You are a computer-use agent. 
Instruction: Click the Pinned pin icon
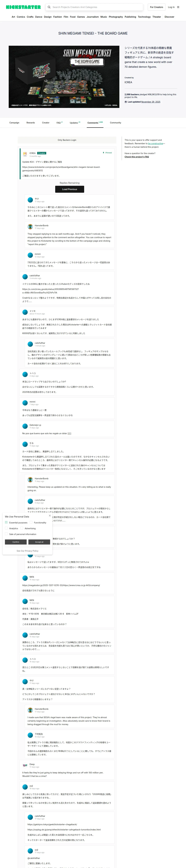pos(103,153)
